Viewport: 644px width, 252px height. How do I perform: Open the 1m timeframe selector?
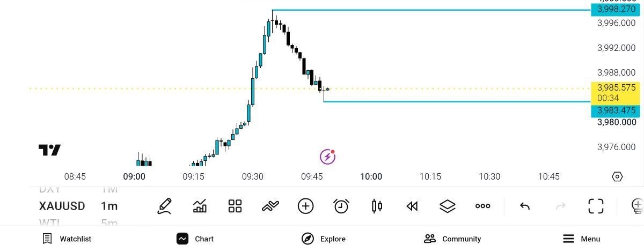(109, 206)
